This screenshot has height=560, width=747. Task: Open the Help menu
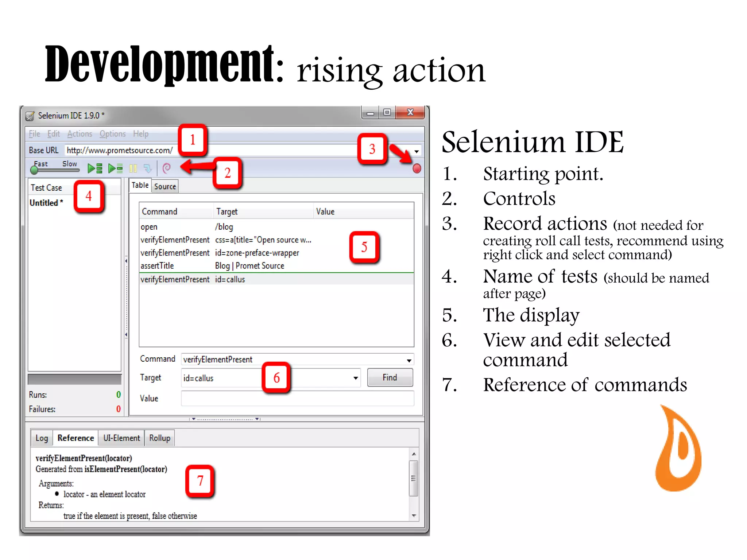(x=140, y=134)
